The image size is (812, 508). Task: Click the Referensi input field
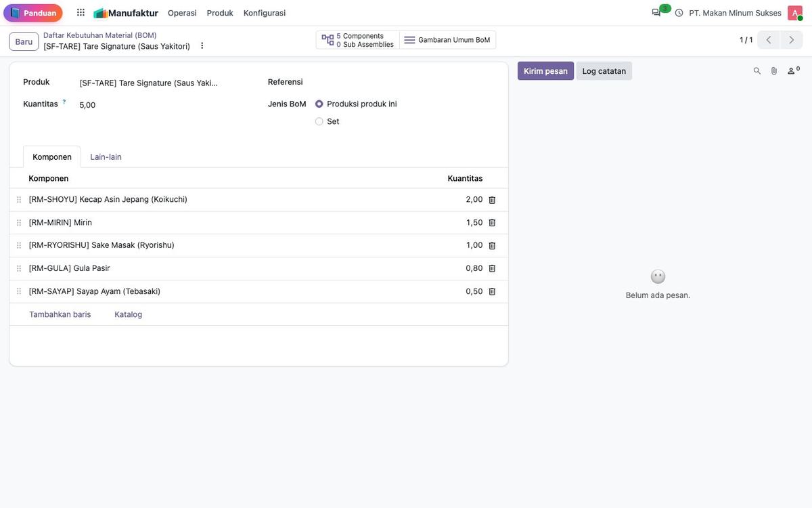405,82
